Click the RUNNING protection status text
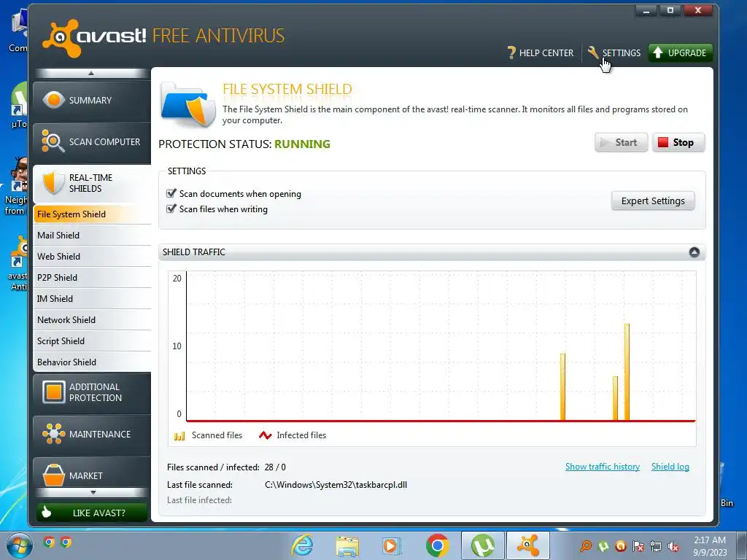The width and height of the screenshot is (747, 560). [302, 144]
